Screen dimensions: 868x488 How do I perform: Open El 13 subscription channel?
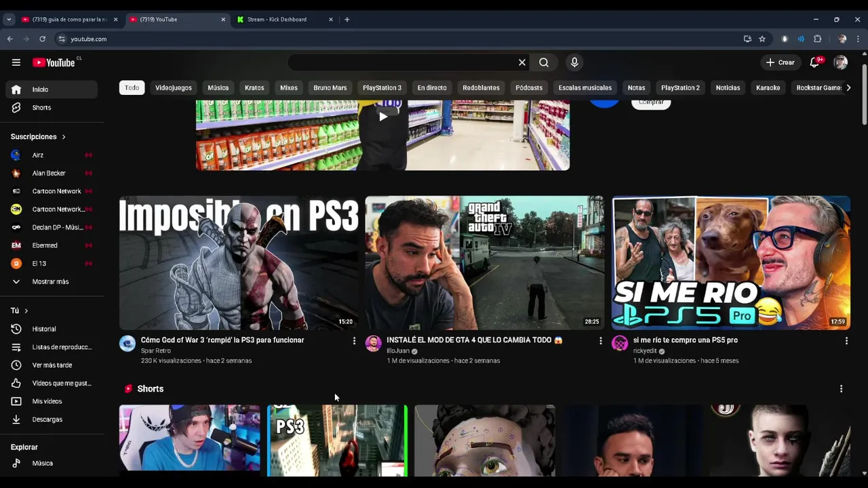(52, 264)
